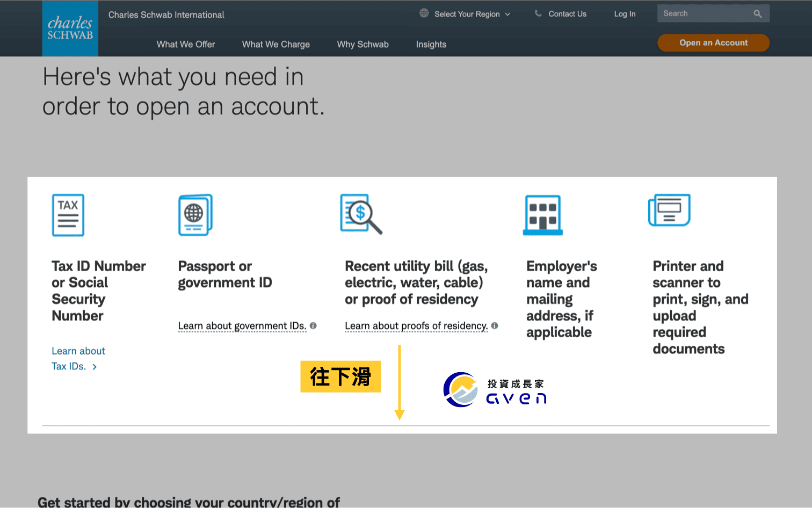Click info icon after proofs of residency
The height and width of the screenshot is (508, 812).
495,325
